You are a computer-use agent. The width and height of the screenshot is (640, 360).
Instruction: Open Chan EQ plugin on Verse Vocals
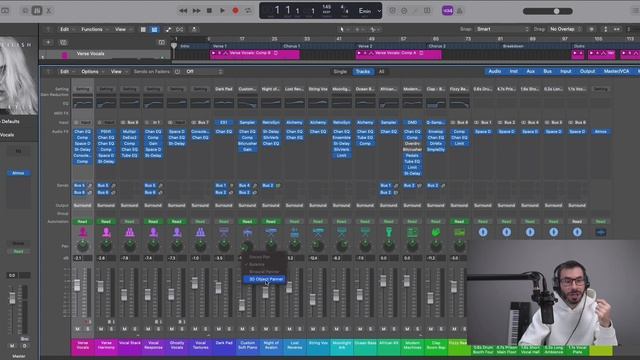(x=82, y=131)
